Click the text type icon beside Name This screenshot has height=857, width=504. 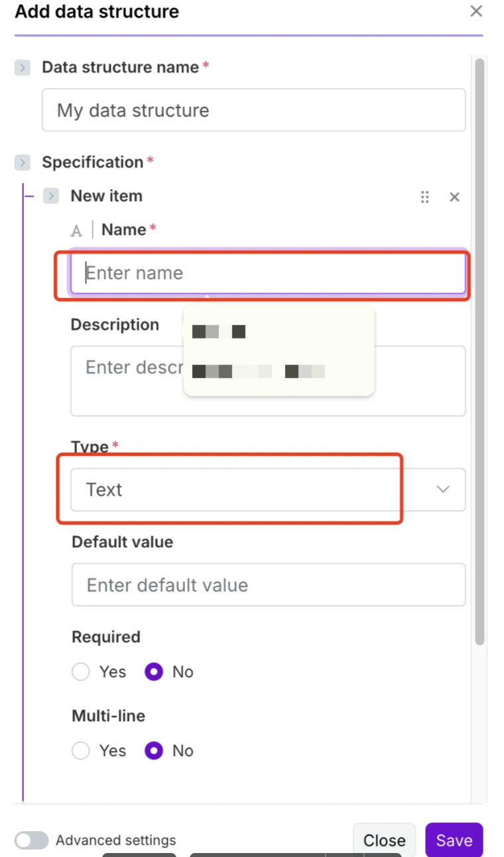pos(77,231)
